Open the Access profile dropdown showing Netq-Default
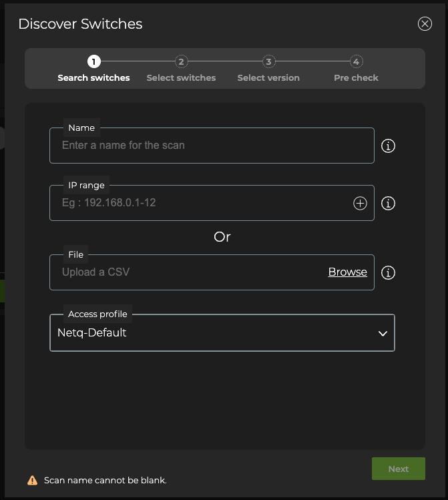This screenshot has width=448, height=500. pyautogui.click(x=214, y=332)
